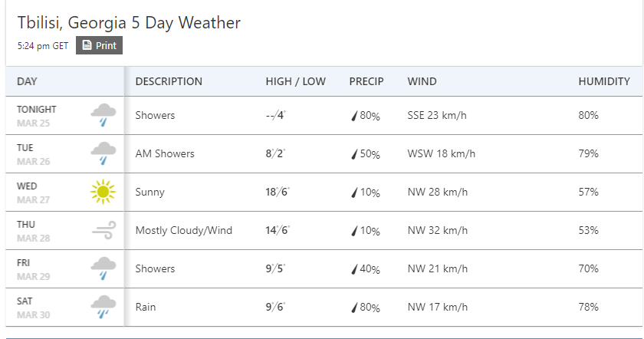The image size is (644, 339).
Task: Click the HUMIDITY column header
Action: tap(604, 81)
